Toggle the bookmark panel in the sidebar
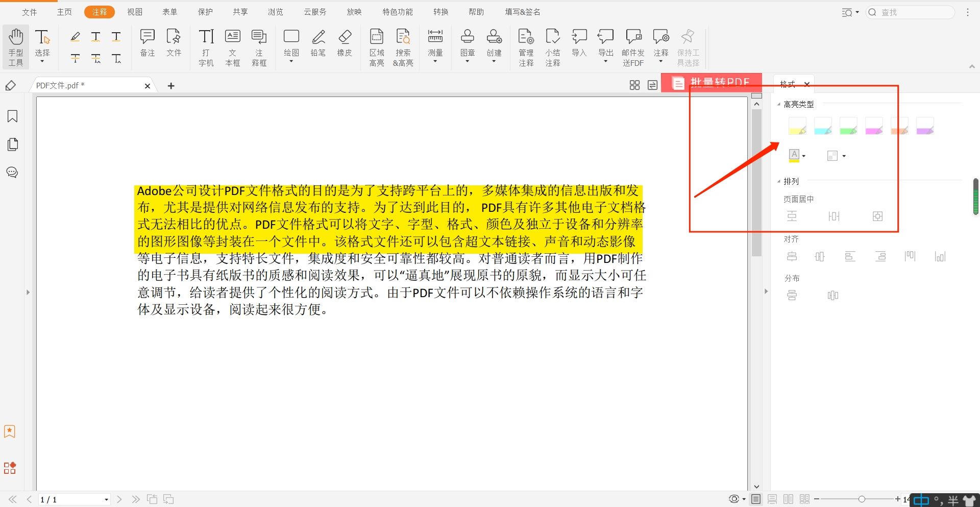980x507 pixels. tap(12, 116)
